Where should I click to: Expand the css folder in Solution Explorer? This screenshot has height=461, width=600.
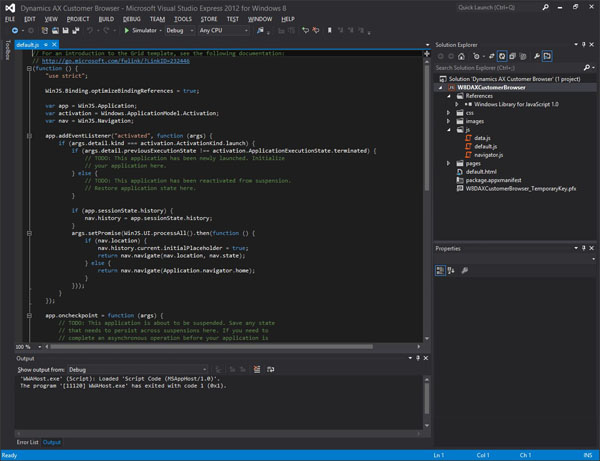[449, 113]
